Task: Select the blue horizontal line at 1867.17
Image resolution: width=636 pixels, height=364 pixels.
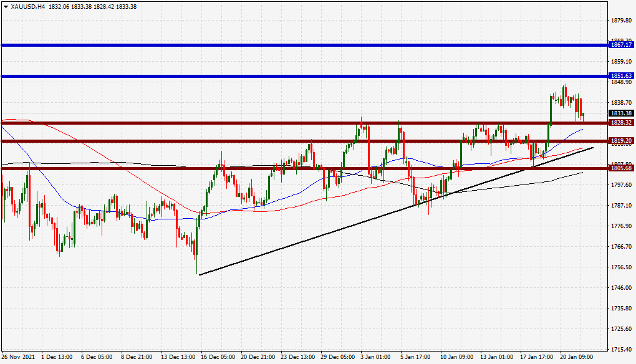Action: (305, 45)
